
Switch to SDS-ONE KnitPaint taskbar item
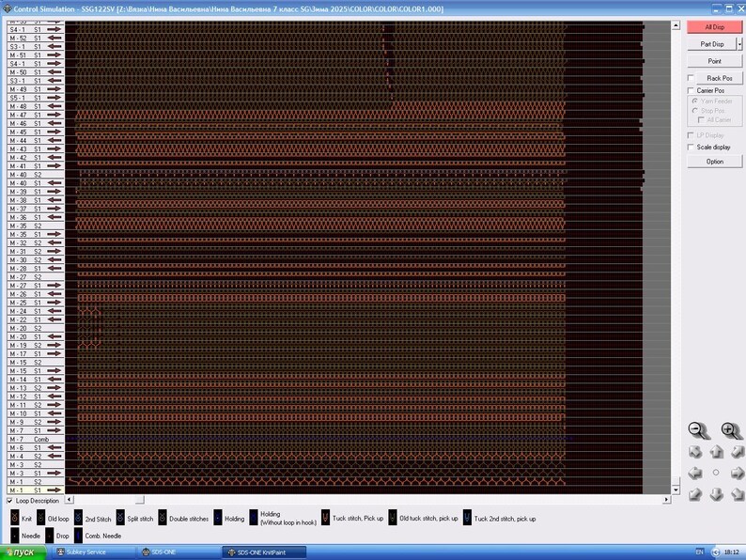pos(264,552)
